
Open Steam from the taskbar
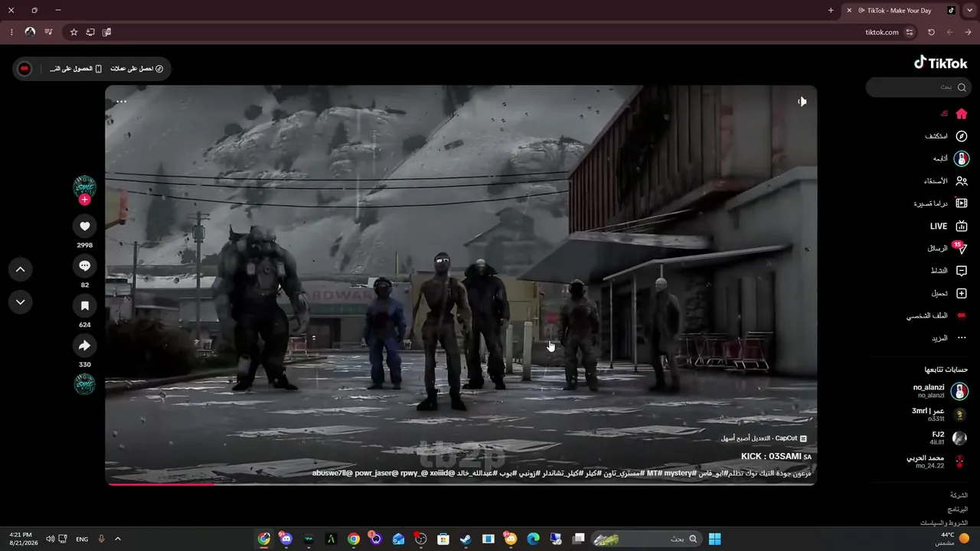465,539
